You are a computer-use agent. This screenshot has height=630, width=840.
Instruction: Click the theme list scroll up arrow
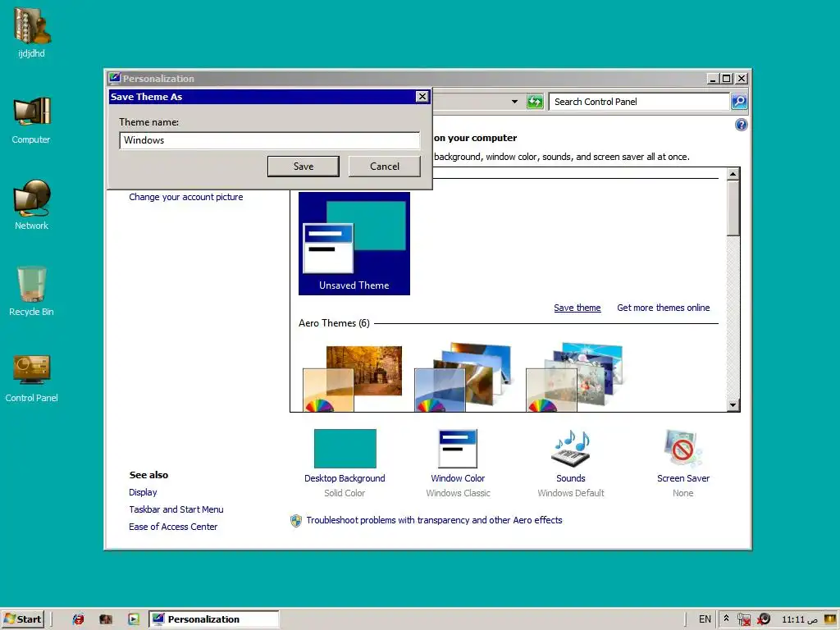coord(733,174)
